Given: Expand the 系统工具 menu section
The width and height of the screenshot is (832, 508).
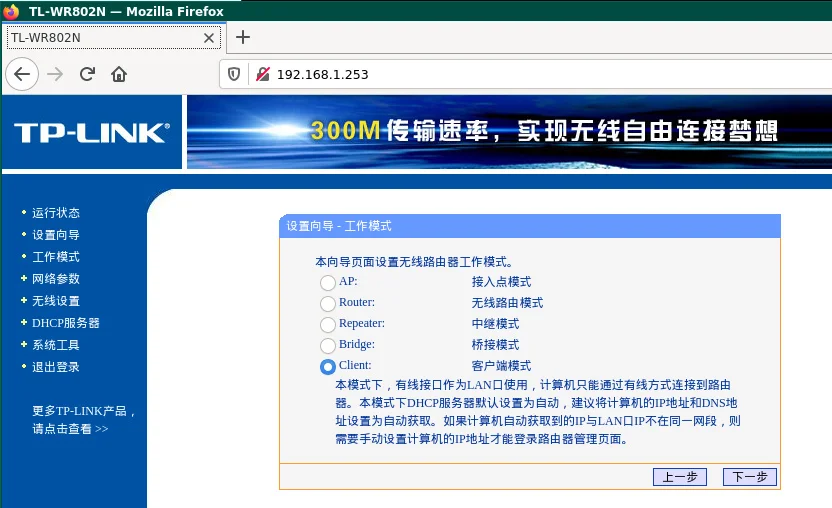Looking at the screenshot, I should point(55,345).
